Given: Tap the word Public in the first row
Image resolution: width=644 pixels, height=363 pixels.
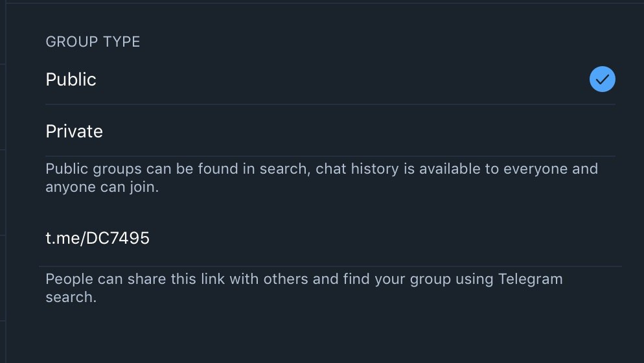Looking at the screenshot, I should pyautogui.click(x=71, y=79).
